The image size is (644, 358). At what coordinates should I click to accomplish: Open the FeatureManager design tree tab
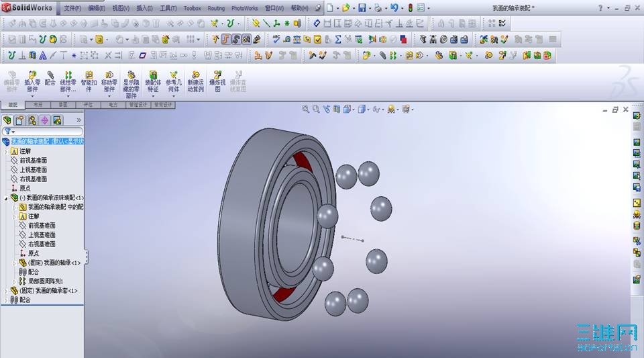7,120
